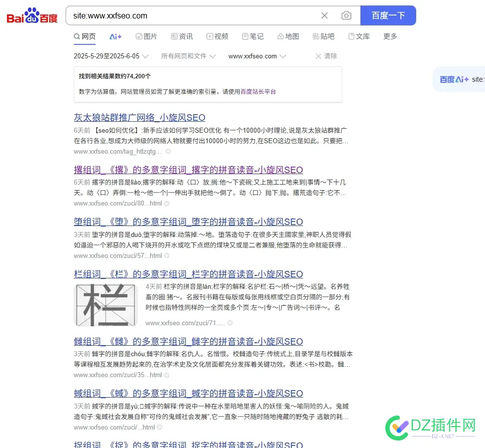Click the map icon beside 地图

pos(281,36)
